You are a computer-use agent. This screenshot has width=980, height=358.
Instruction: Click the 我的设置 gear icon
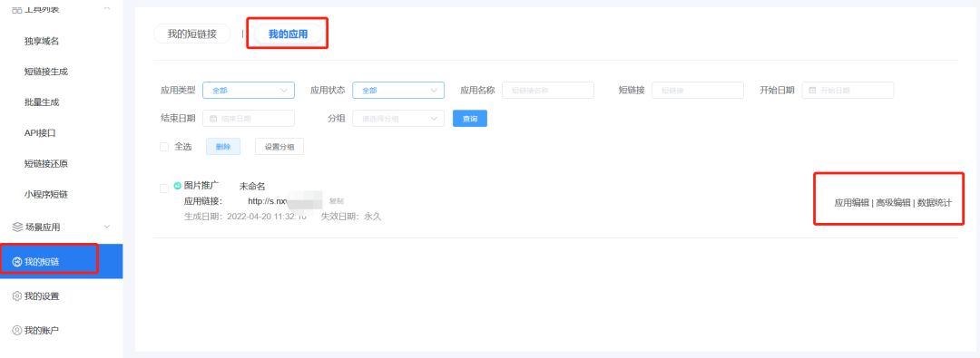click(17, 296)
